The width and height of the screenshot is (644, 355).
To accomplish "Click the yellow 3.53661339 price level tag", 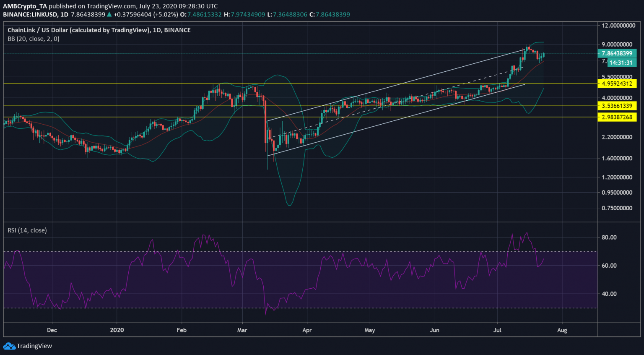I will click(x=617, y=106).
